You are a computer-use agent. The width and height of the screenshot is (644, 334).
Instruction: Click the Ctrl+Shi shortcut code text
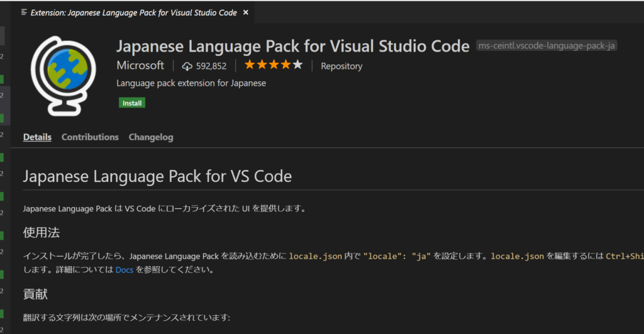(x=625, y=257)
